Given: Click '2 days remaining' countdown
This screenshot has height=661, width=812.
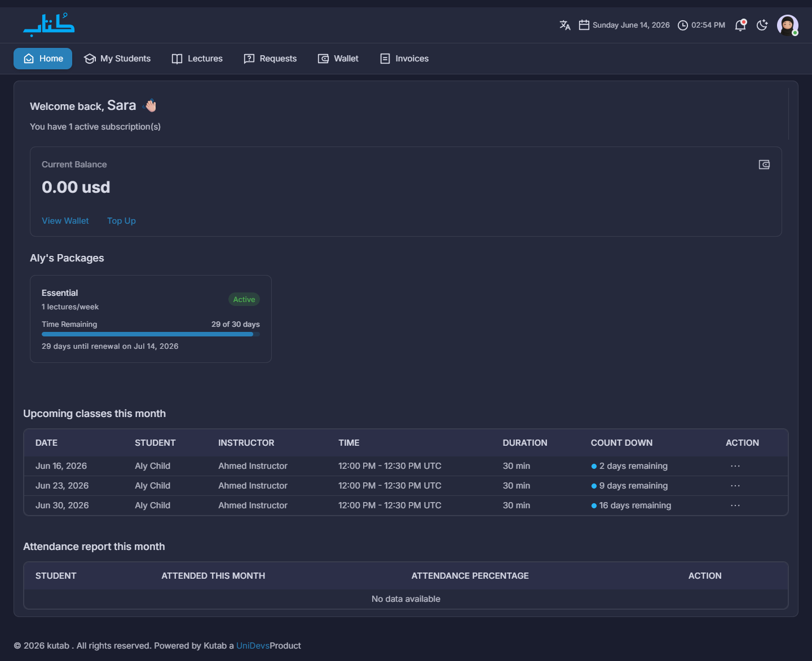Looking at the screenshot, I should 629,466.
